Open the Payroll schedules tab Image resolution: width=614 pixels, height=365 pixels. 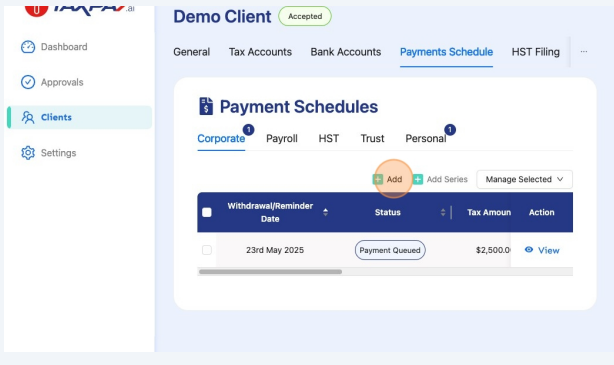[282, 139]
